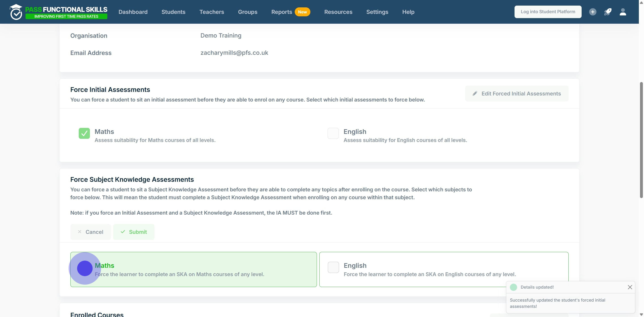Click the plus add icon in header
The height and width of the screenshot is (317, 644).
coord(593,12)
